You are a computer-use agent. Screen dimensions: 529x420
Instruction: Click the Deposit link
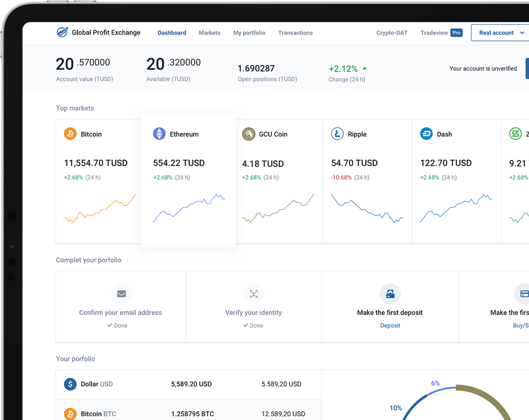pos(390,325)
